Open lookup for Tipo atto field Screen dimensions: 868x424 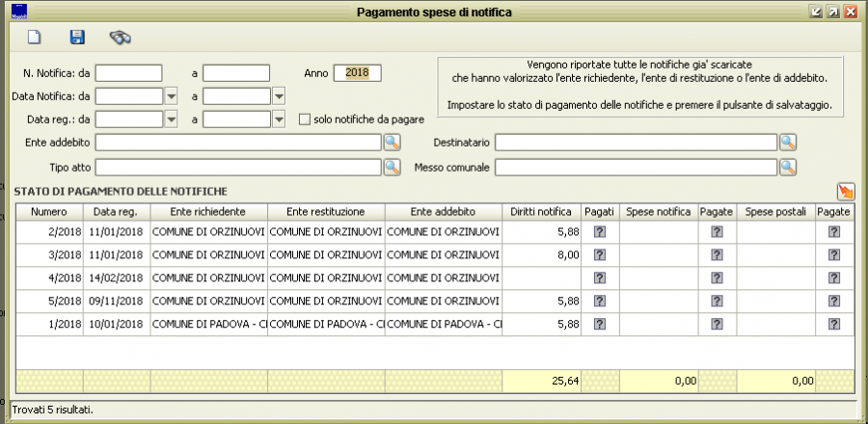(392, 167)
